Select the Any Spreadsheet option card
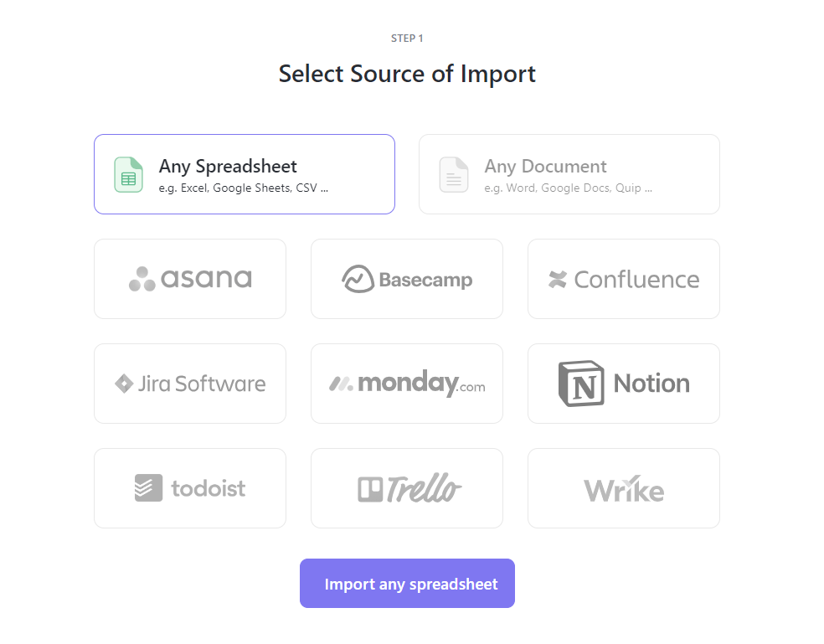Screen dimensions: 824x644 [244, 174]
